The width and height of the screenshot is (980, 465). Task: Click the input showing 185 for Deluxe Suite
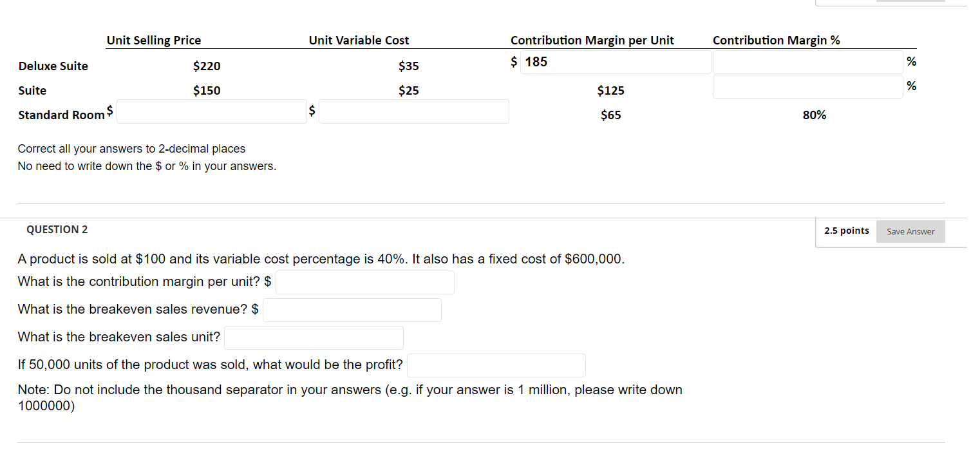(615, 61)
